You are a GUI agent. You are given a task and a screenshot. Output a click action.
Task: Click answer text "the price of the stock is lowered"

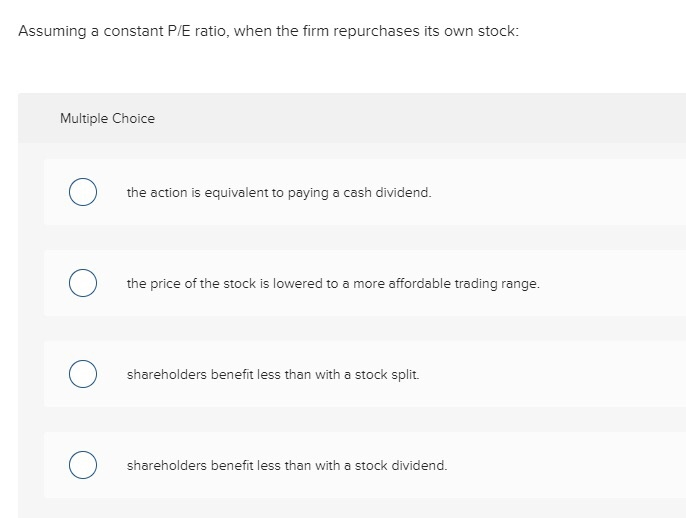[x=218, y=284]
